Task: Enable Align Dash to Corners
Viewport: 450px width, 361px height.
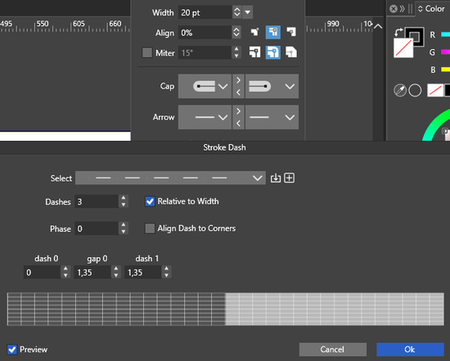Action: (x=150, y=228)
